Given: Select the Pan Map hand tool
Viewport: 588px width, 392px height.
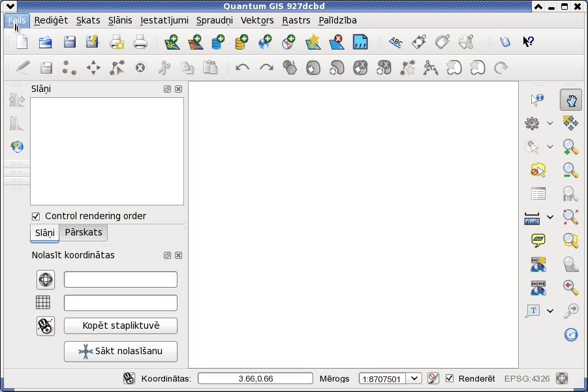Looking at the screenshot, I should tap(571, 100).
